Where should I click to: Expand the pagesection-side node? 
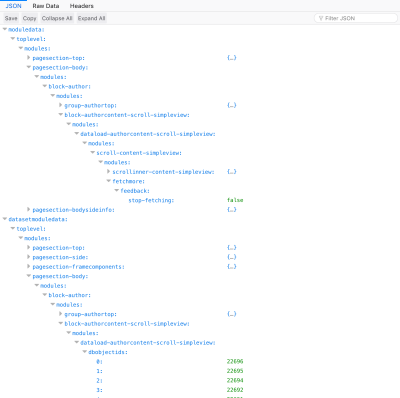tap(29, 257)
